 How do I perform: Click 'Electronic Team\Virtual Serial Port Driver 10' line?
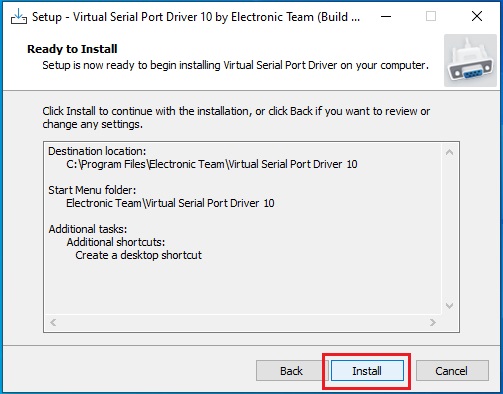(x=170, y=203)
